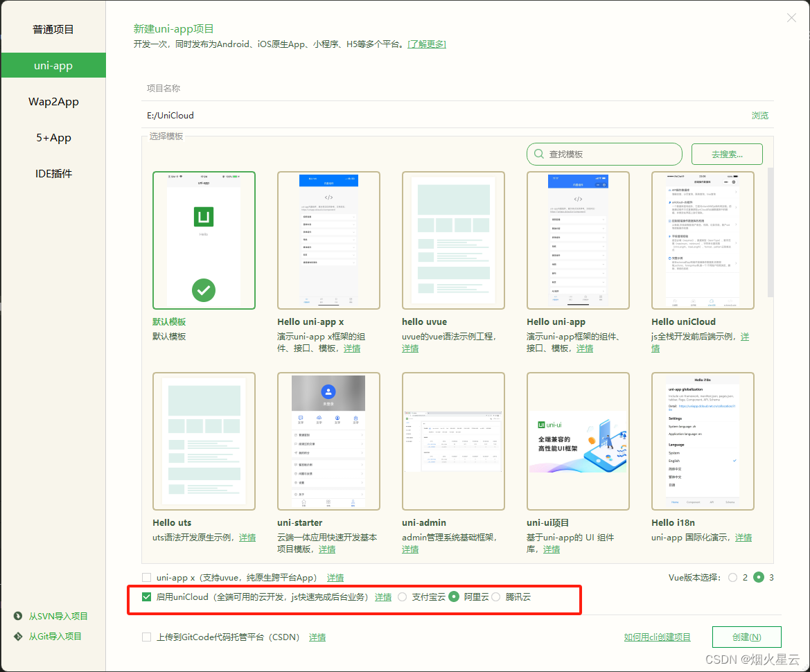Close the new project dialog

(x=791, y=18)
